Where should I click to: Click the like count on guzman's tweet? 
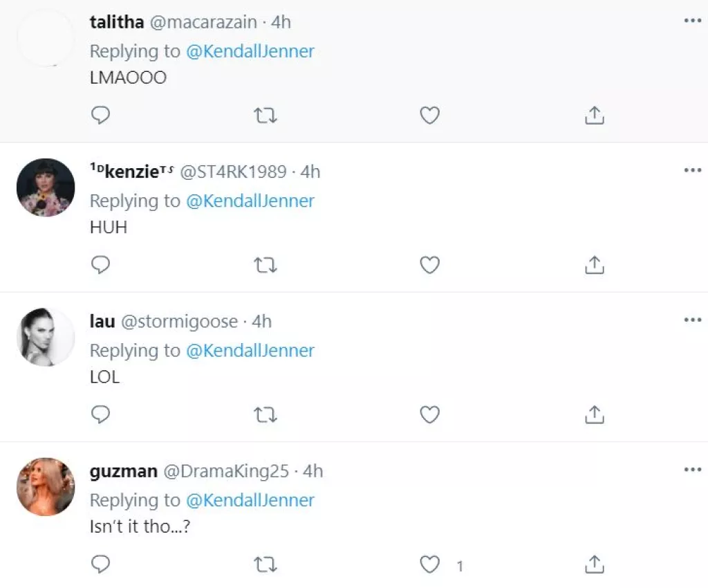(459, 566)
